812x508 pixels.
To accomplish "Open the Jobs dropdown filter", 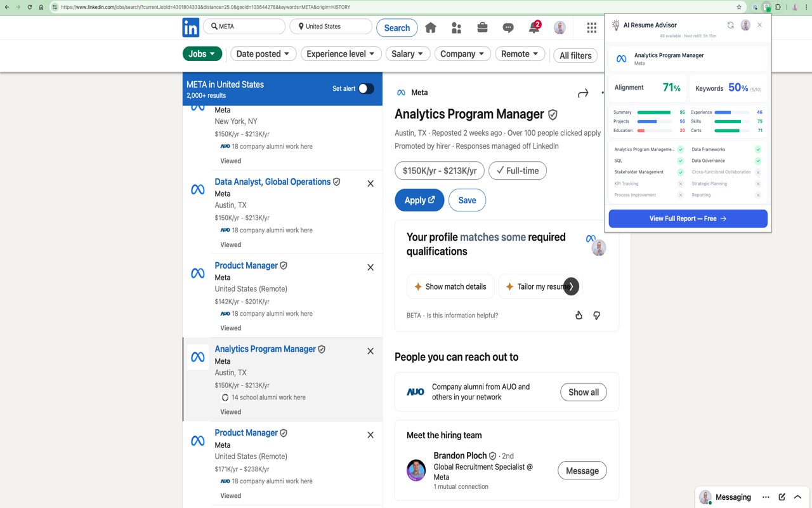I will [202, 54].
